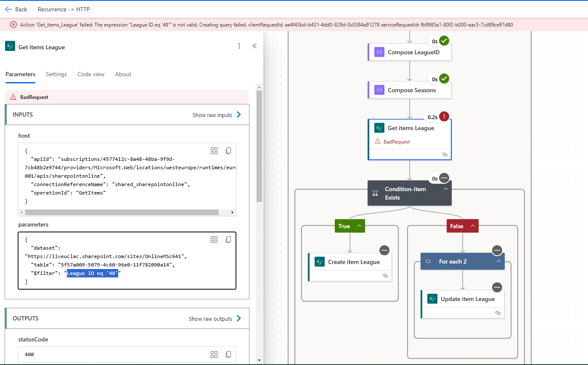Click connection link icon on Create item League
The width and height of the screenshot is (588, 365).
[385, 275]
